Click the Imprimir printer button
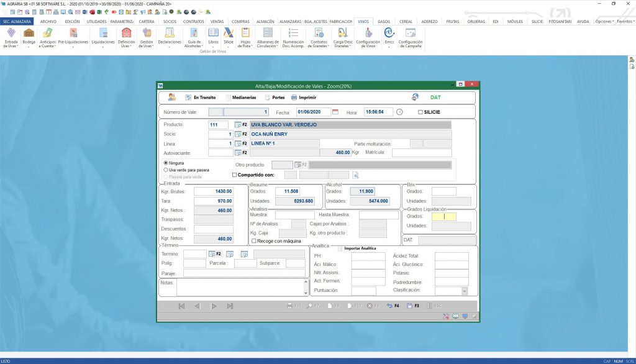 (303, 98)
